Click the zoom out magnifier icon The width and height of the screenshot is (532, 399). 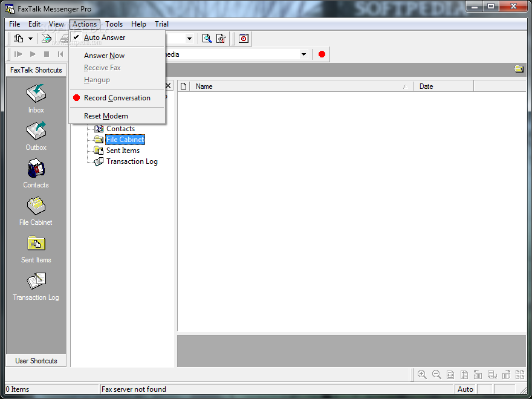pyautogui.click(x=436, y=375)
